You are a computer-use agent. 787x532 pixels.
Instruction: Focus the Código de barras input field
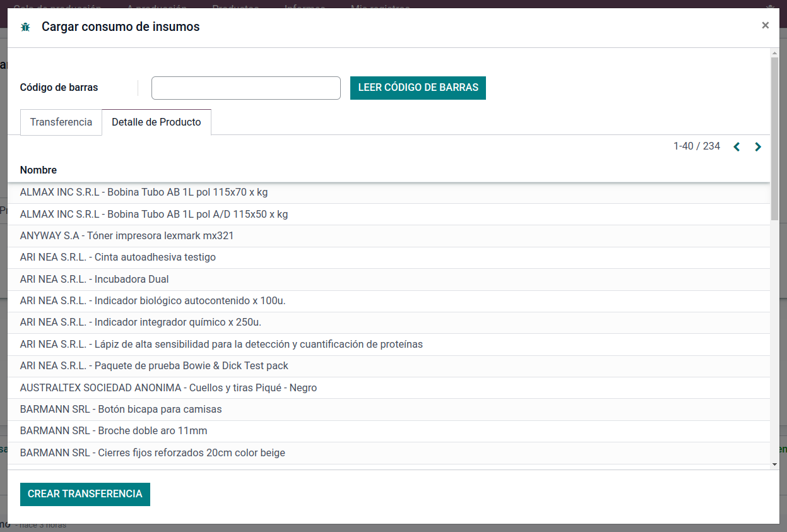pos(246,88)
